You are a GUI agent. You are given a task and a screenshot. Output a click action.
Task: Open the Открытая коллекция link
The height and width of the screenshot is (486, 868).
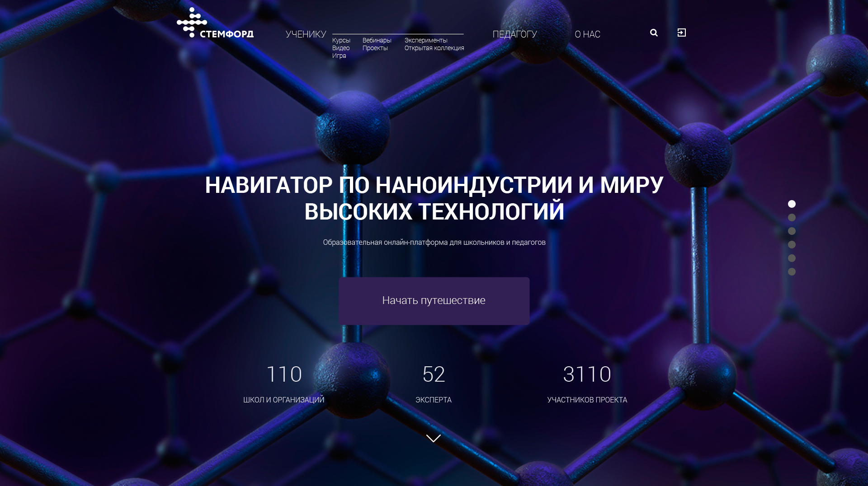434,48
